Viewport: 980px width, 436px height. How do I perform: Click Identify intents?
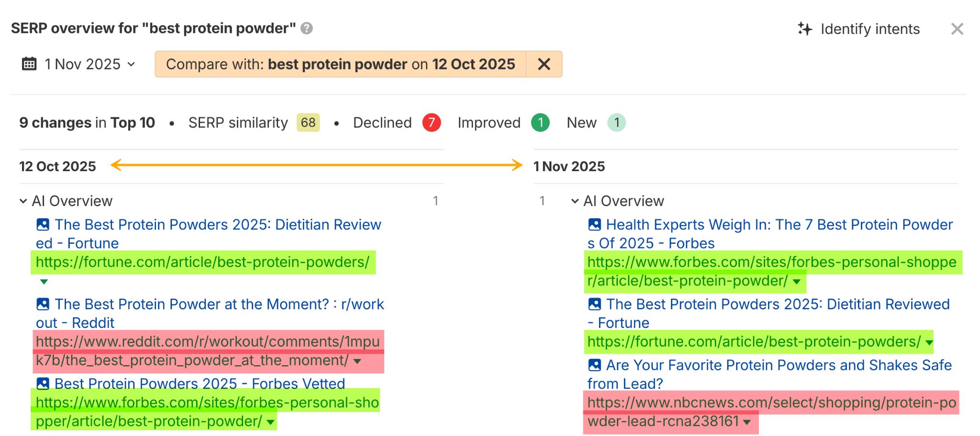pyautogui.click(x=870, y=28)
